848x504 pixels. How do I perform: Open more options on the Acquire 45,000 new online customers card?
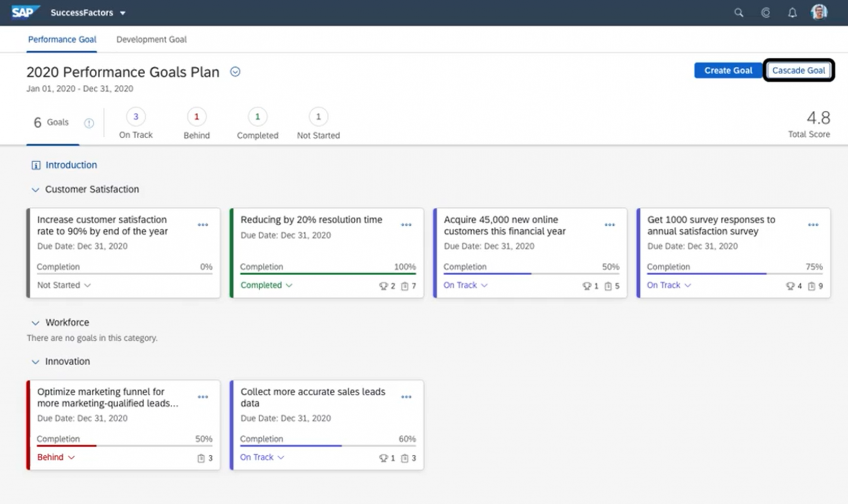pos(610,225)
